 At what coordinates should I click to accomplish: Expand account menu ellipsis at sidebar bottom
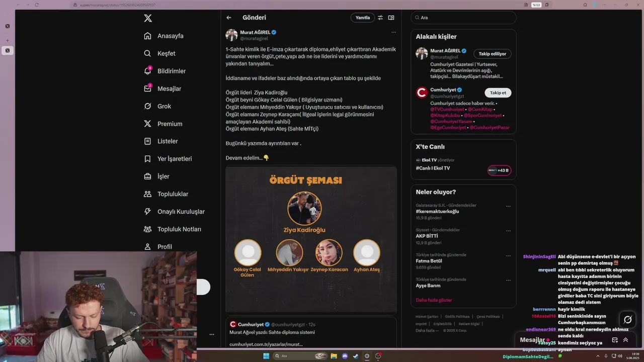click(212, 334)
